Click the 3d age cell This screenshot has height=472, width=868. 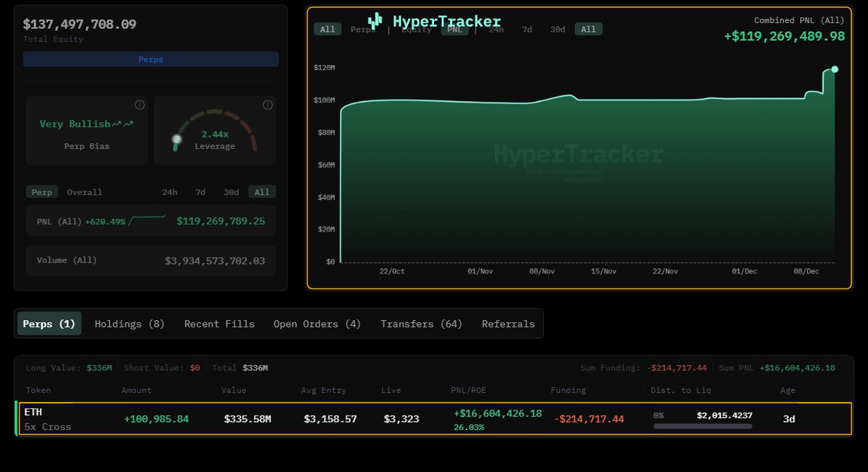(788, 419)
